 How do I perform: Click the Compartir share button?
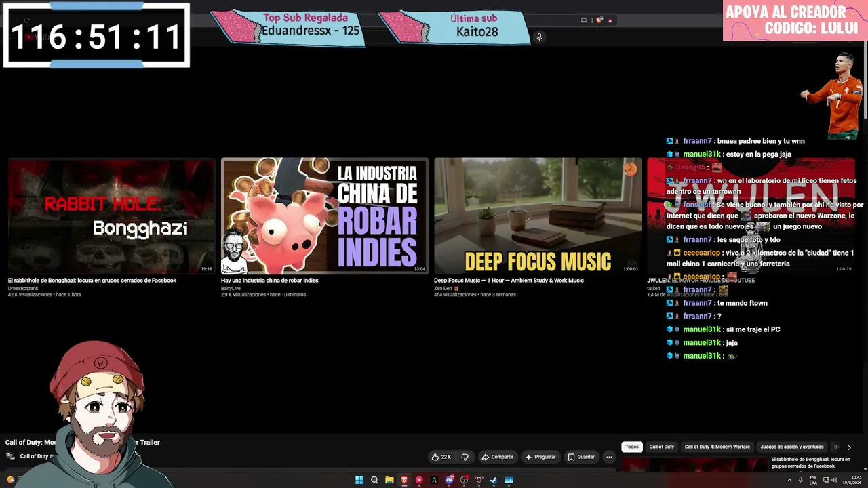pos(497,457)
